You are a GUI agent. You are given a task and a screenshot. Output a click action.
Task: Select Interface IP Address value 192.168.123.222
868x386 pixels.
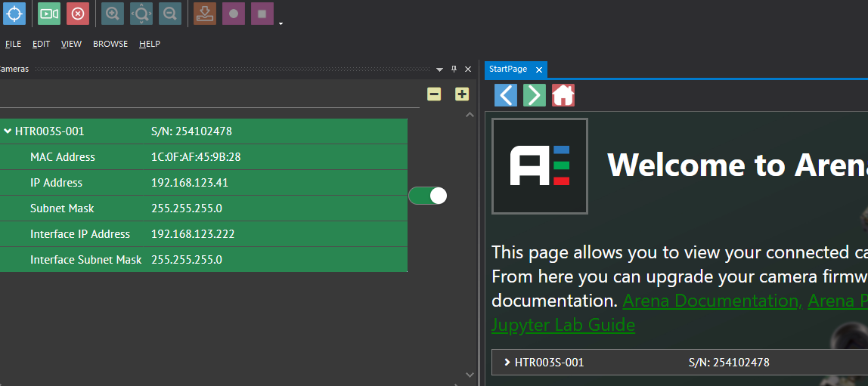(194, 234)
